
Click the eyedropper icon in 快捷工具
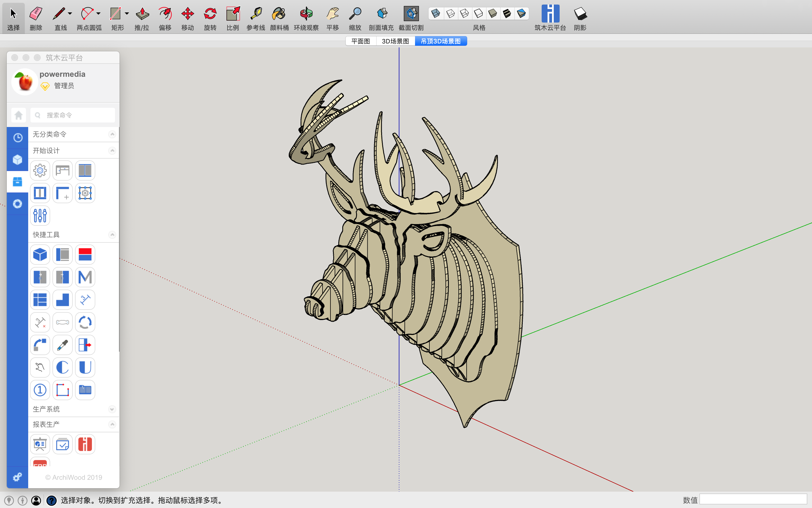click(x=62, y=345)
